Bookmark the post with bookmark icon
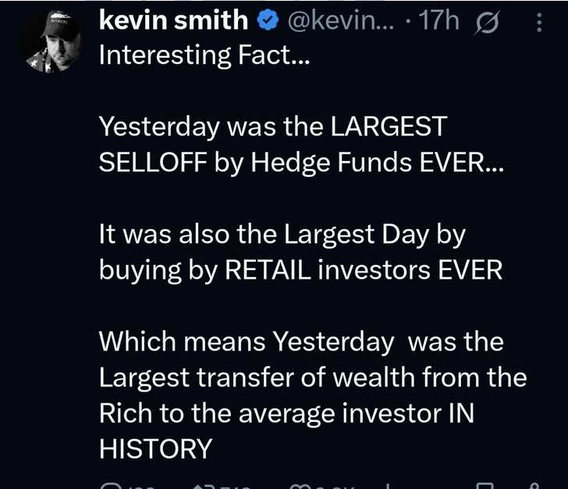The width and height of the screenshot is (568, 489). click(484, 486)
